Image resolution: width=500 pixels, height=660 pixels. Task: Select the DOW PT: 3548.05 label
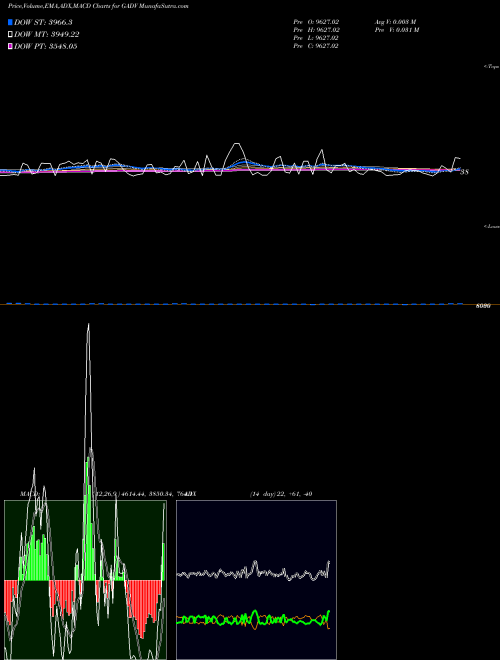click(45, 47)
